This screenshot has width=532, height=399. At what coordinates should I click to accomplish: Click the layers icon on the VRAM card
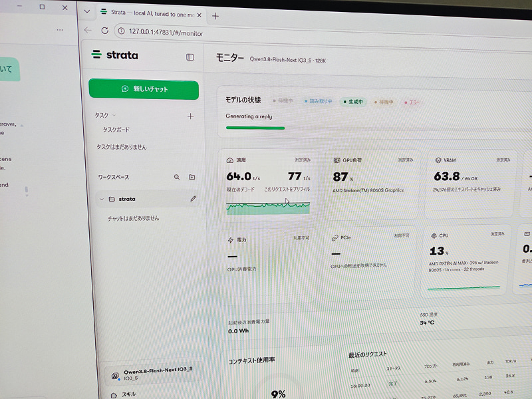point(438,160)
